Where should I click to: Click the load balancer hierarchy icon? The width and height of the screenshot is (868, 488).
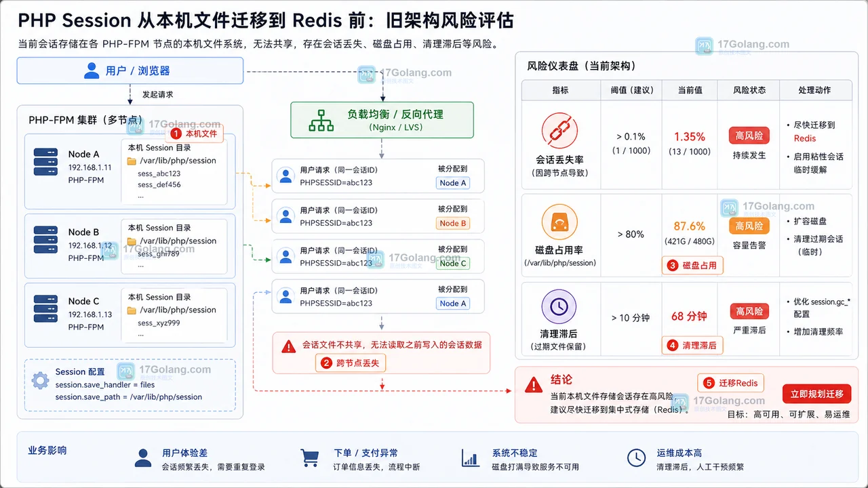coord(321,120)
